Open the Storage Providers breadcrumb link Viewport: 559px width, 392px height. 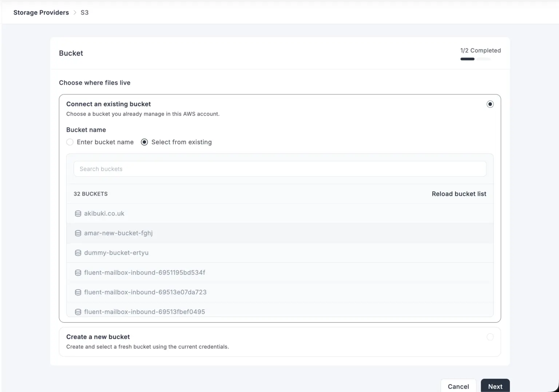point(41,12)
